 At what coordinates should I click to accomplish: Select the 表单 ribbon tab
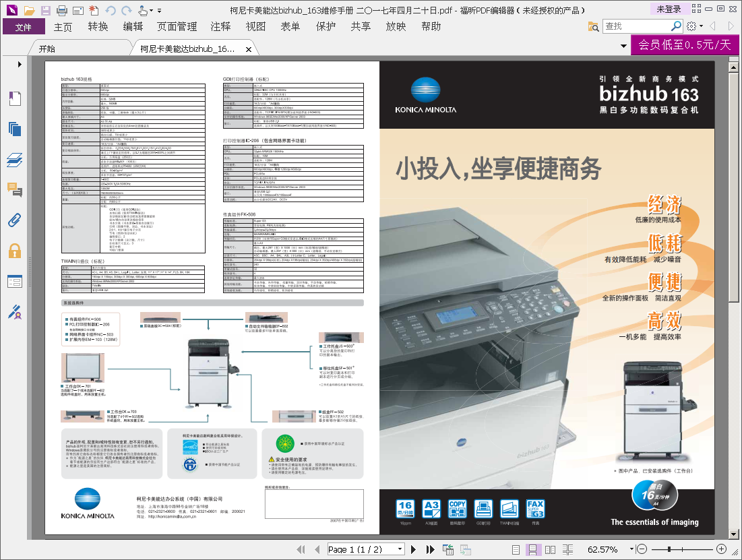pyautogui.click(x=290, y=27)
